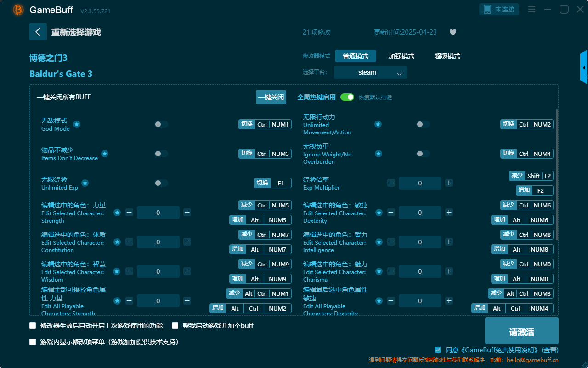588x368 pixels.
Task: Click in Charisma value field
Action: coord(420,271)
